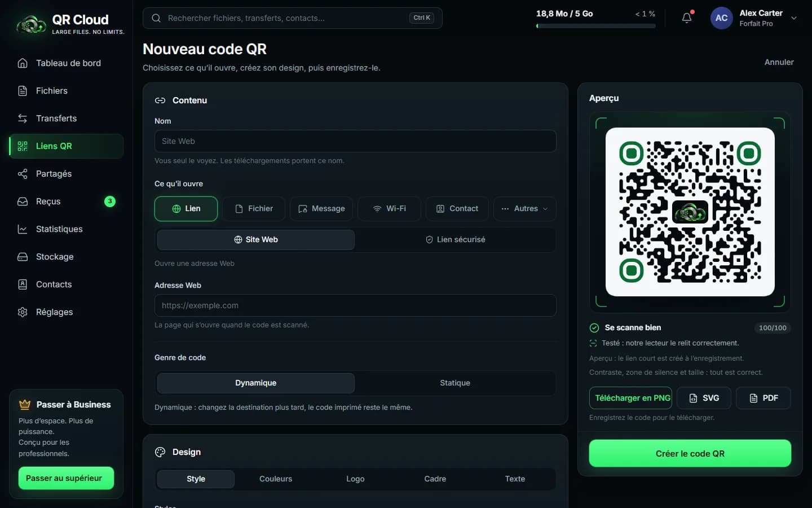The image size is (812, 508).
Task: Click Télécharger en PNG button
Action: [x=630, y=398]
